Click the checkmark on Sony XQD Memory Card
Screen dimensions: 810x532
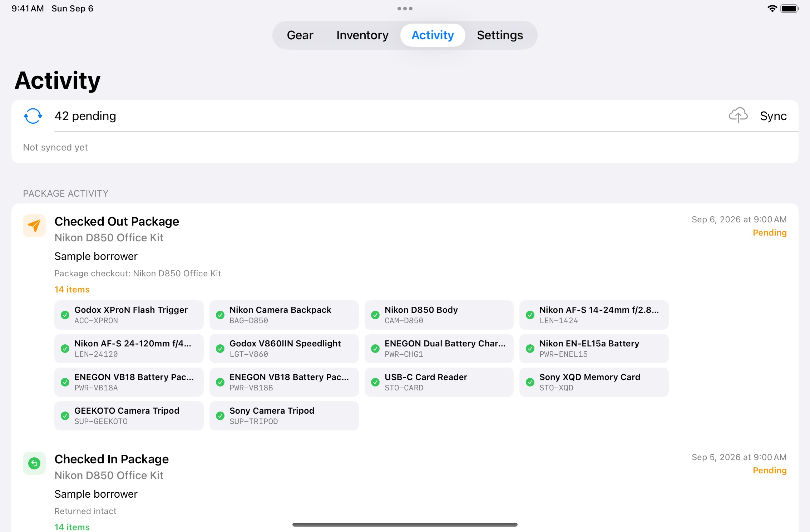tap(530, 382)
